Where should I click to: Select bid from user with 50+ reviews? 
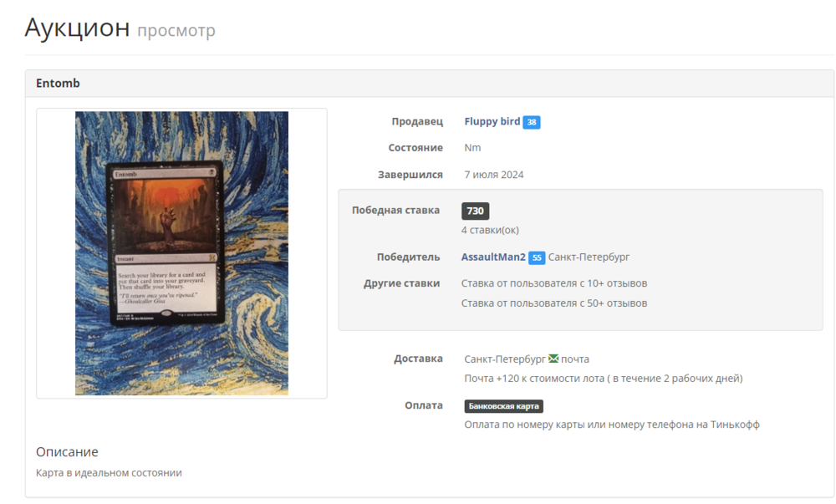(554, 303)
